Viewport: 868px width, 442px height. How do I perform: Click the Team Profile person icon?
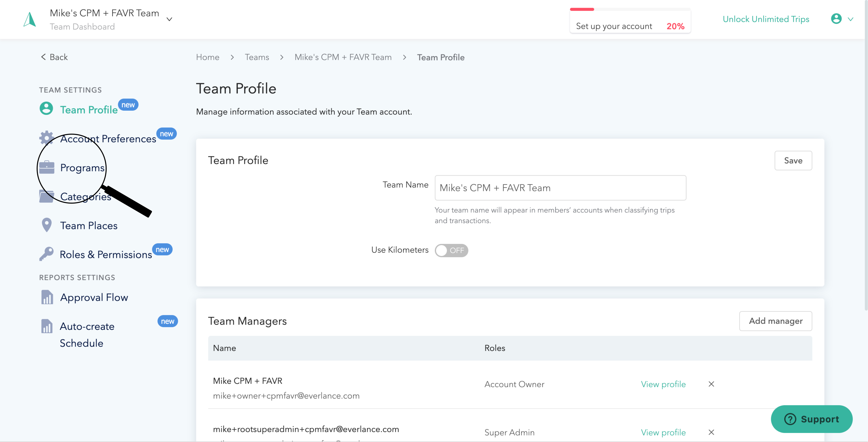pos(46,108)
